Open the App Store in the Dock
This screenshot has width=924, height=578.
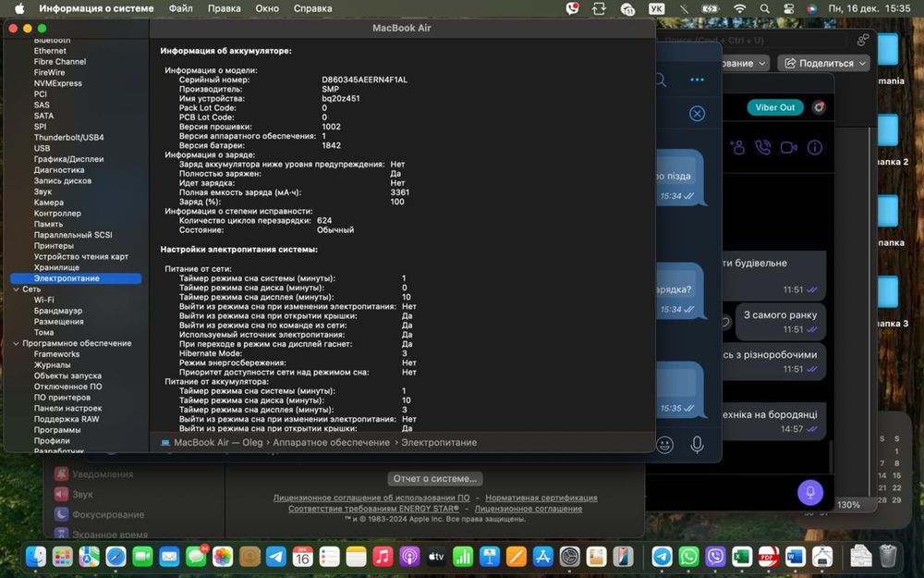(542, 556)
